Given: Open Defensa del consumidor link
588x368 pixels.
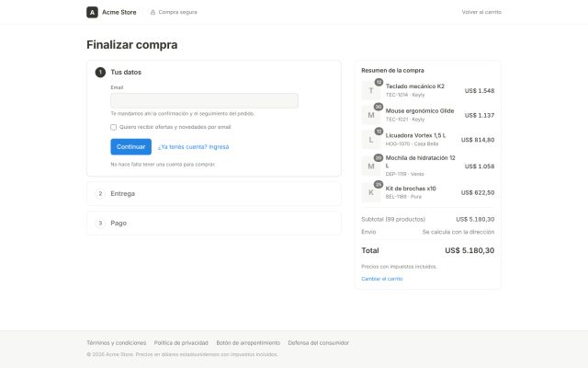Looking at the screenshot, I should tap(319, 343).
